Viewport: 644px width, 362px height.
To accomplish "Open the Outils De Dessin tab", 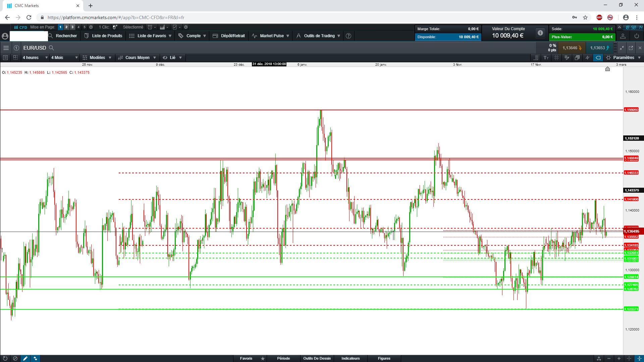I will pos(317,358).
